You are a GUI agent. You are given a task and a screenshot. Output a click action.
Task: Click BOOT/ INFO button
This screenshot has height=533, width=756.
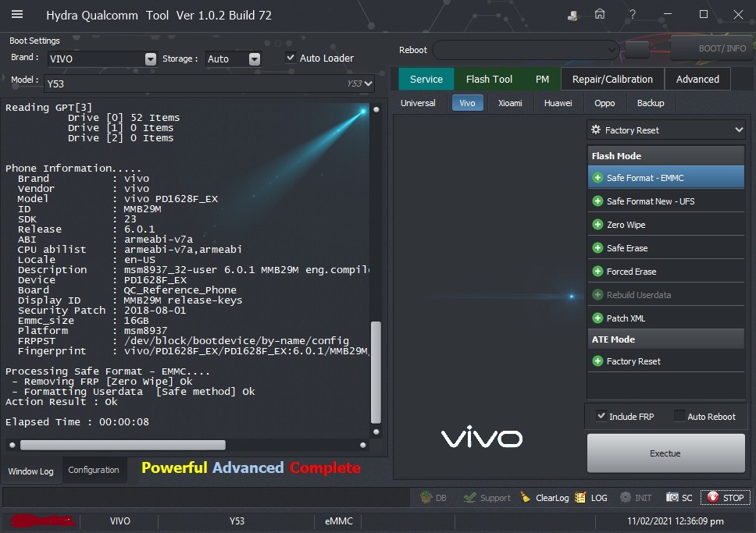coord(713,48)
